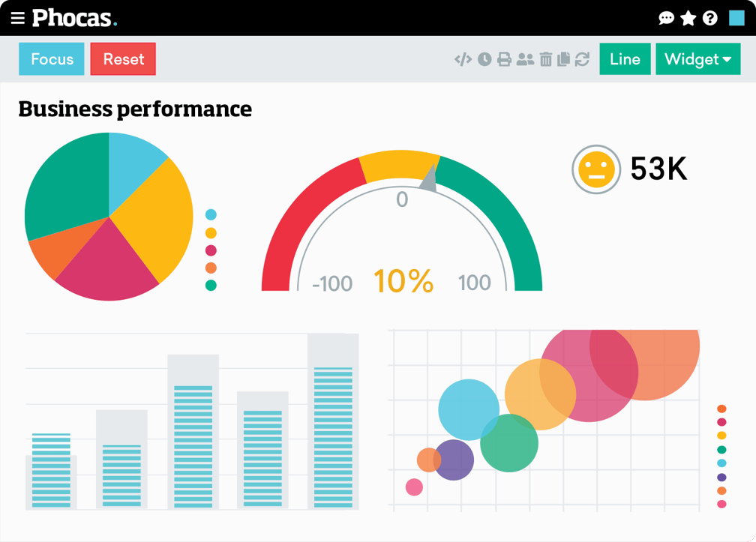Click the clock history icon
Viewport: 756px width, 542px height.
coord(484,58)
